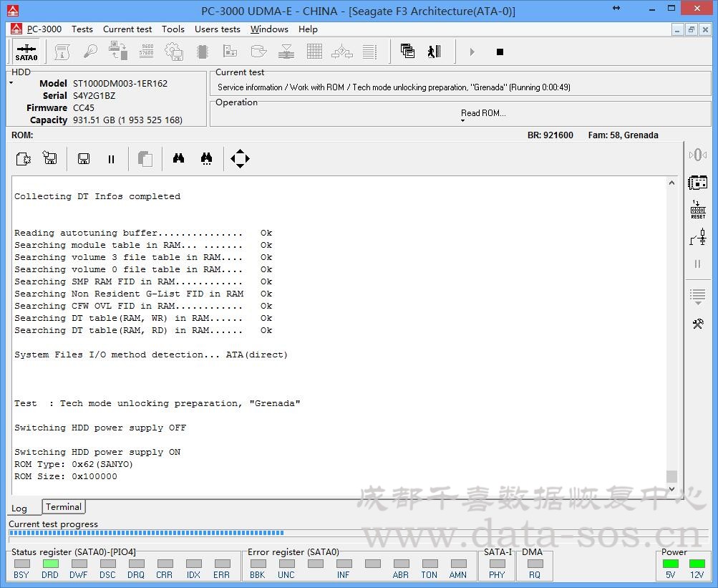
Task: Click the floppy disk Save log icon
Action: pos(83,159)
